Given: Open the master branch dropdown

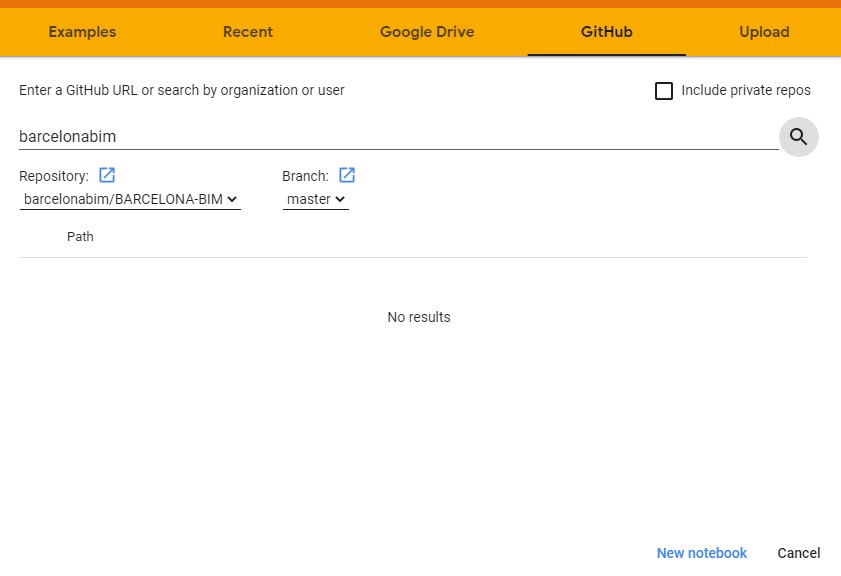Looking at the screenshot, I should [x=316, y=200].
